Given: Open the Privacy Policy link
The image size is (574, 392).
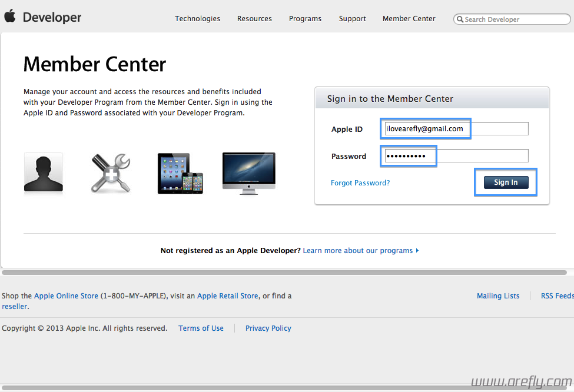Looking at the screenshot, I should coord(268,328).
